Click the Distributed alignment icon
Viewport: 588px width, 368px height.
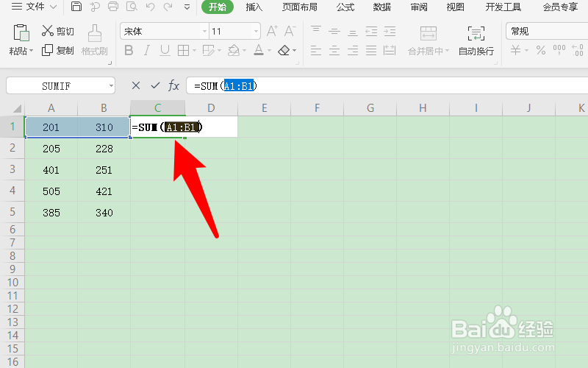[x=390, y=50]
